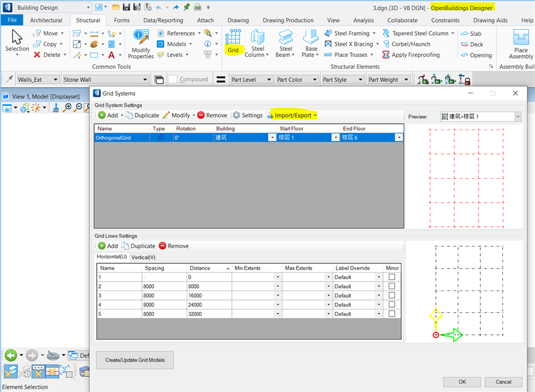
Task: Toggle Minor checkbox for grid line 3
Action: tap(392, 295)
